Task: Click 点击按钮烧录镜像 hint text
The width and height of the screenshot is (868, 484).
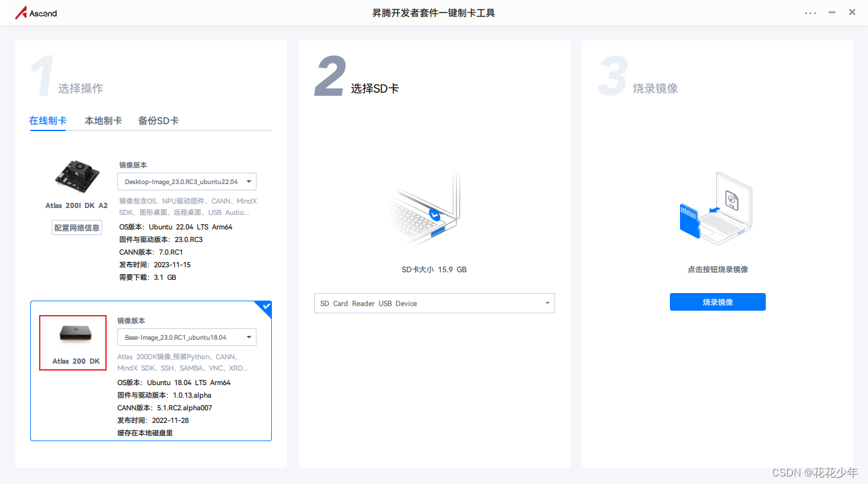Action: point(718,269)
